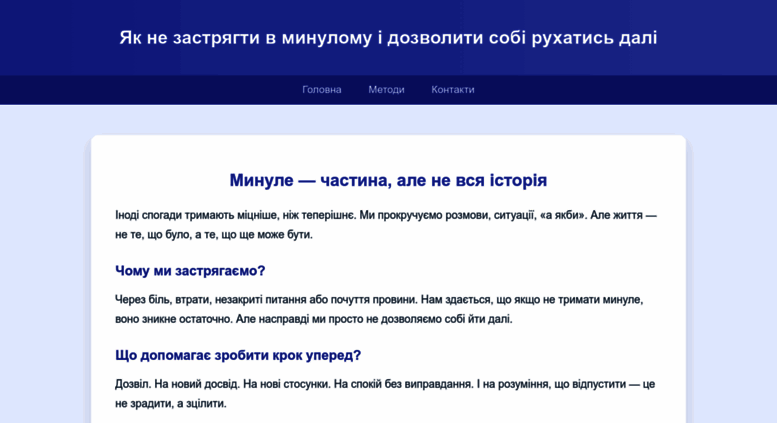777x423 pixels.
Task: Click the page title 'Як не застрягти в минулому…'
Action: (x=388, y=38)
